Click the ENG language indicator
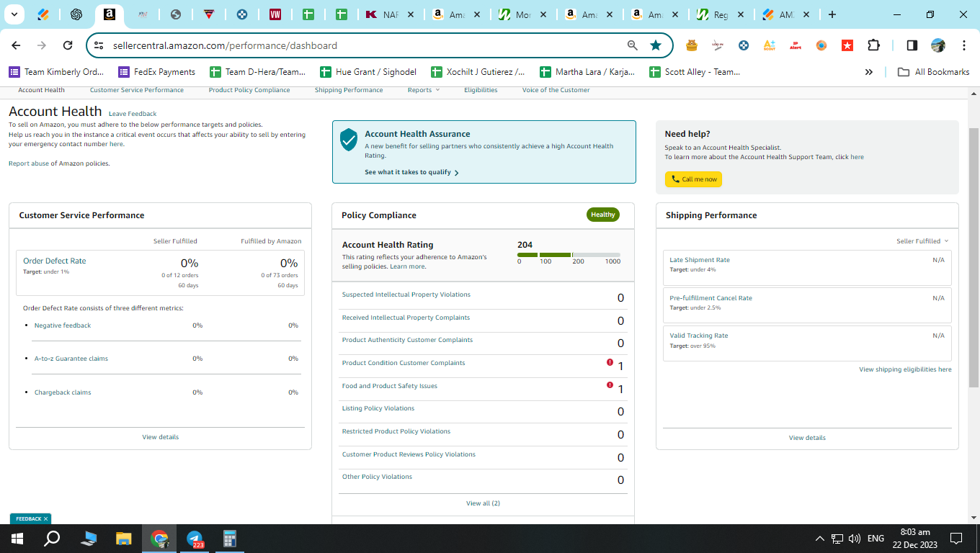Image resolution: width=980 pixels, height=553 pixels. (x=876, y=539)
